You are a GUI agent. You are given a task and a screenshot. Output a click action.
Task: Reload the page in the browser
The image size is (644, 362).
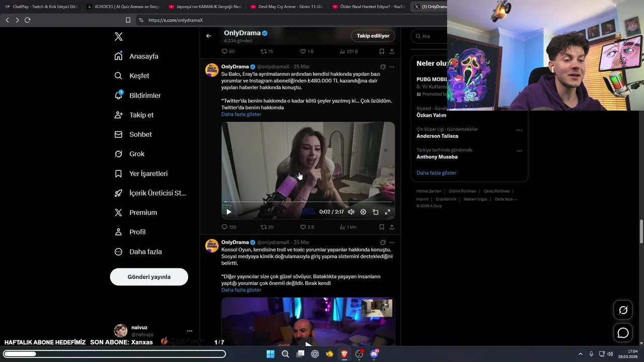(x=27, y=20)
